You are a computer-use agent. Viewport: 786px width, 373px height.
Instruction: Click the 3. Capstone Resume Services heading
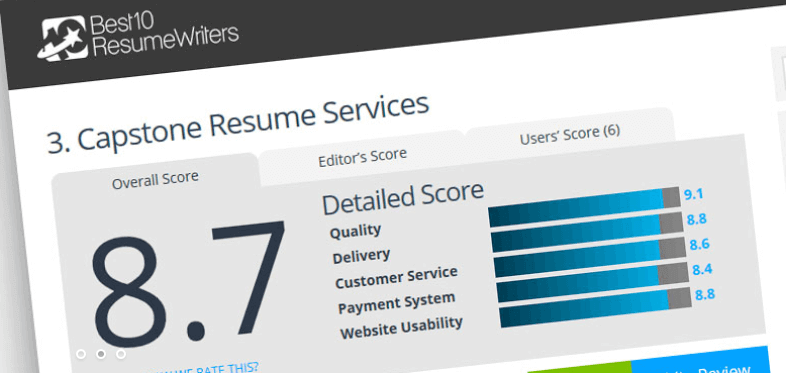click(x=238, y=123)
